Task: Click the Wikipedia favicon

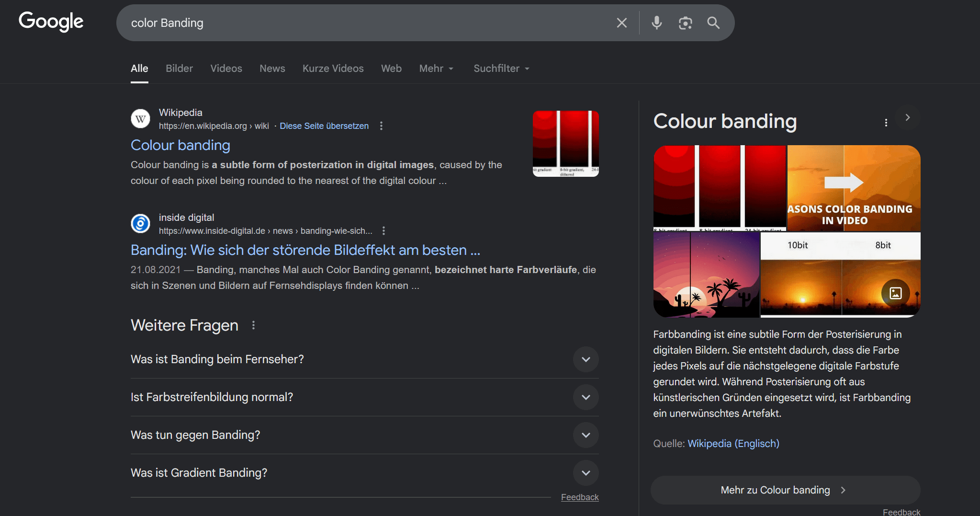Action: 140,119
